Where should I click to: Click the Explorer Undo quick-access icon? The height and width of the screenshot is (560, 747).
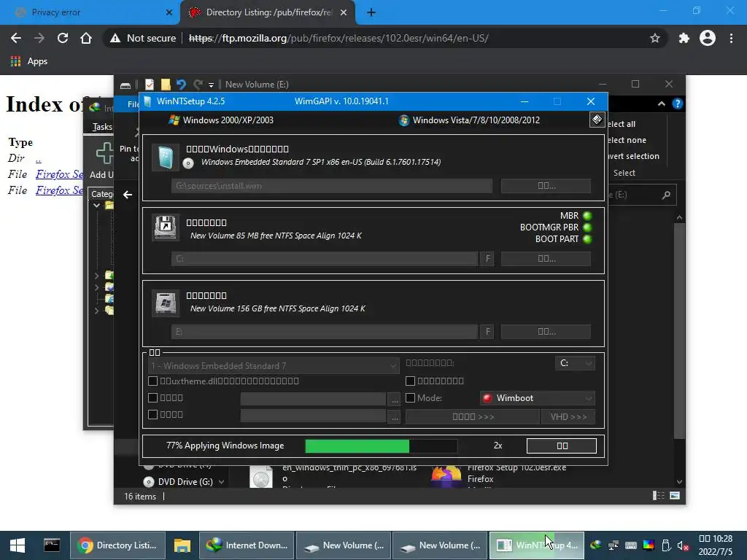[x=181, y=85]
